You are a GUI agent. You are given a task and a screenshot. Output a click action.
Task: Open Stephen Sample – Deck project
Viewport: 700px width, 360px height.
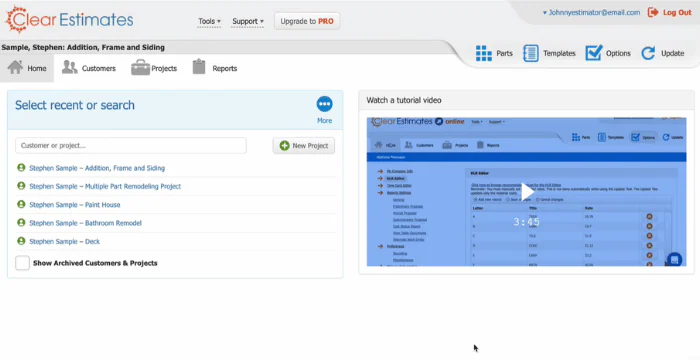64,241
